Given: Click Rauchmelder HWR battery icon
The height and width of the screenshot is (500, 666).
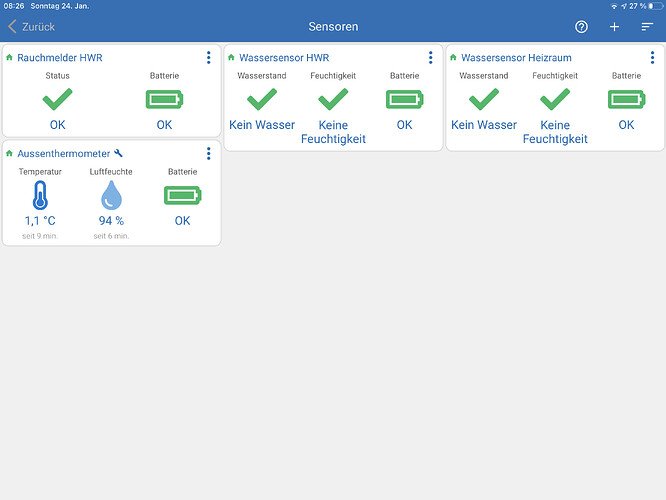Looking at the screenshot, I should (164, 100).
